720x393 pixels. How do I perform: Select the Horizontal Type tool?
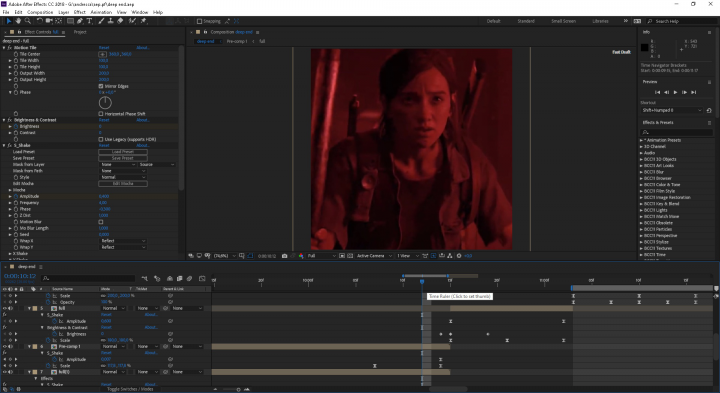point(89,21)
